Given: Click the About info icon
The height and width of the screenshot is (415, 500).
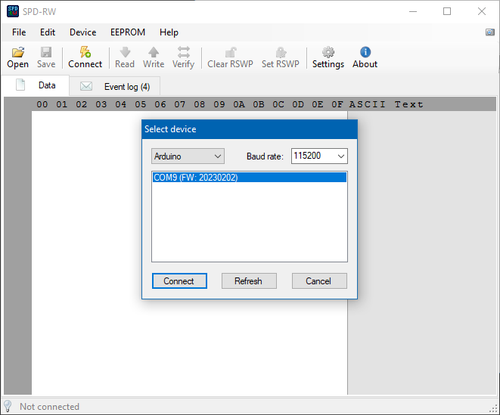Looking at the screenshot, I should click(365, 52).
